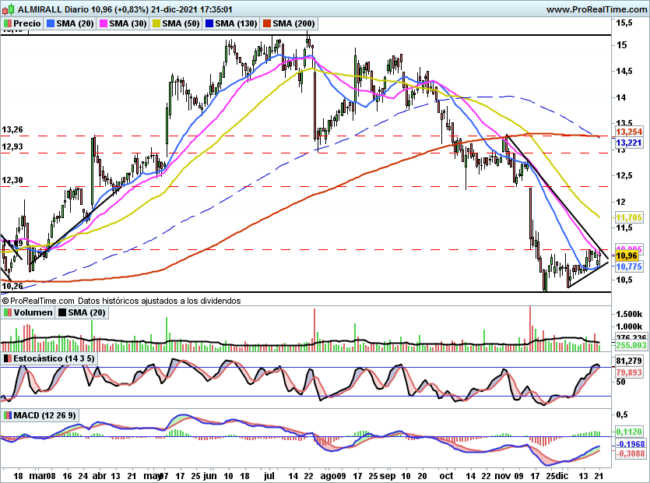Click the 81,279 stochastic value
Viewport: 650px width, 483px height.
[x=628, y=361]
